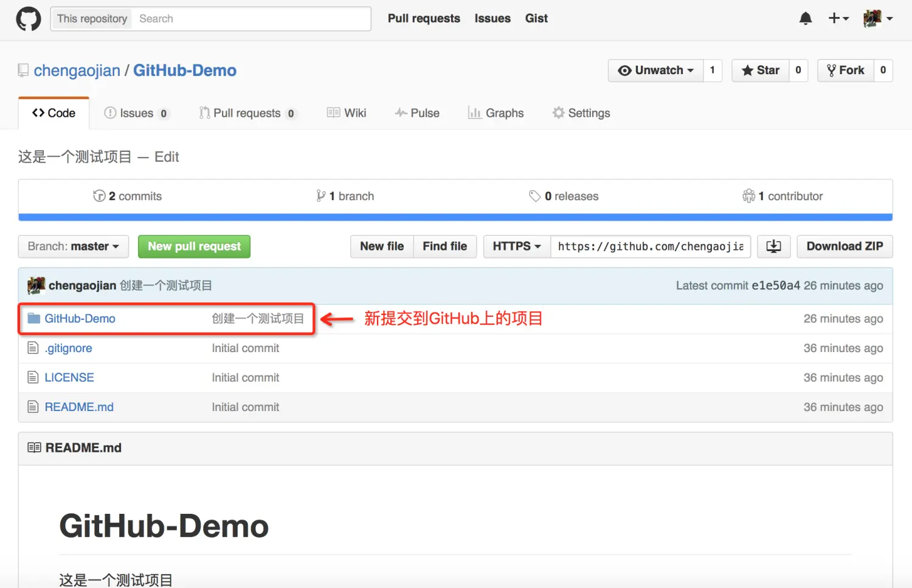912x588 pixels.
Task: Click the Issues tab counter 0
Action: [x=164, y=114]
